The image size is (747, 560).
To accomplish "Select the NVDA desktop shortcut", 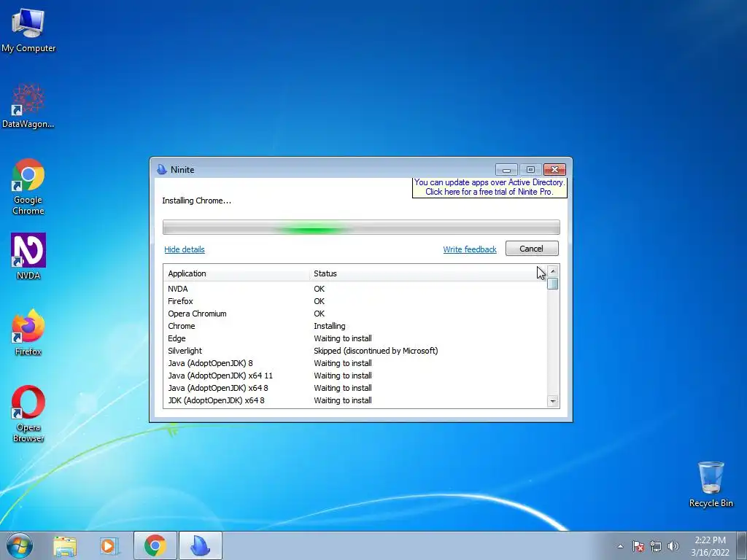I will (28, 256).
